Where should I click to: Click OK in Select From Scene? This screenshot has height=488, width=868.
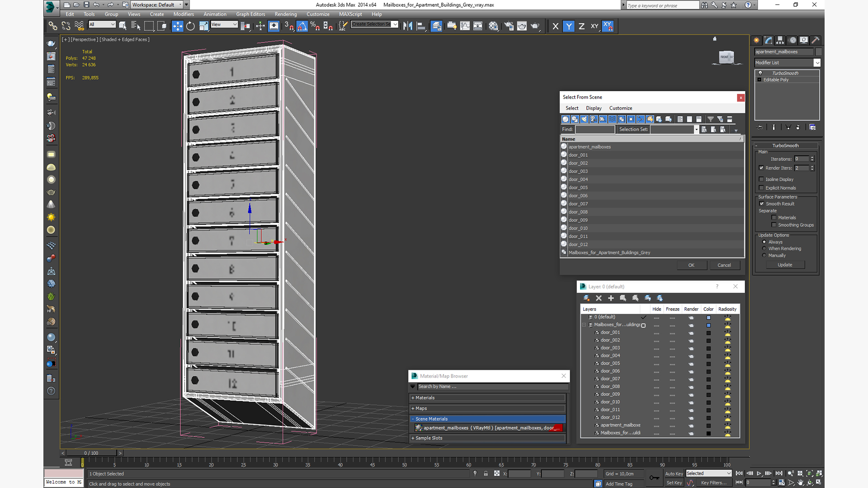click(692, 265)
